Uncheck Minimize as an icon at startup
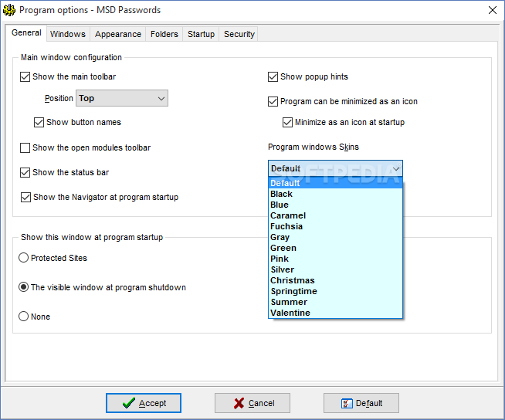The image size is (505, 420). coord(287,123)
